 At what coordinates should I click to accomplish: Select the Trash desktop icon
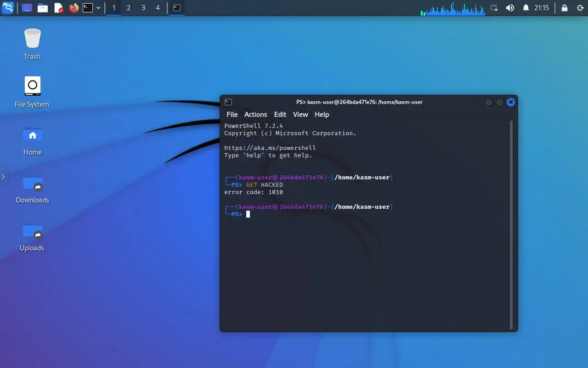(32, 44)
